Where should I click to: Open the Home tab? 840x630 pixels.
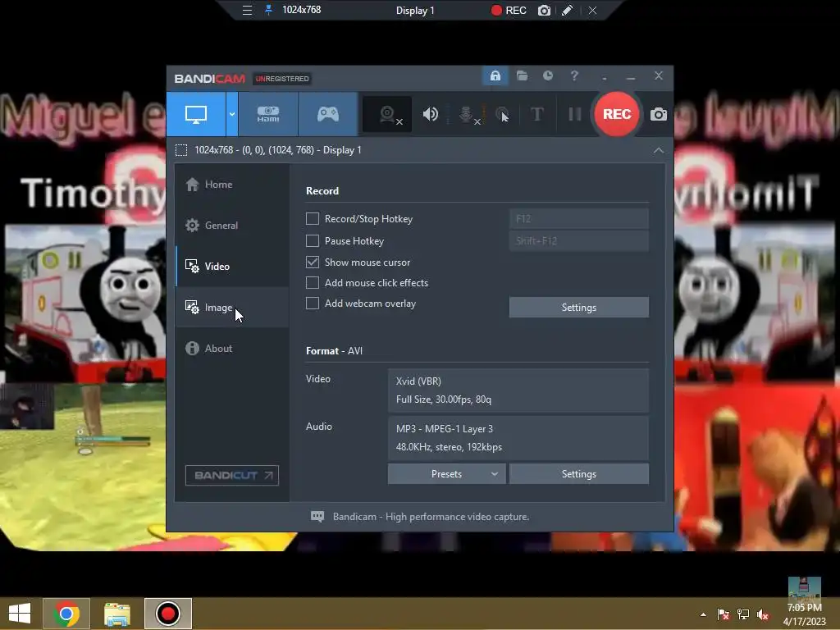(232, 185)
